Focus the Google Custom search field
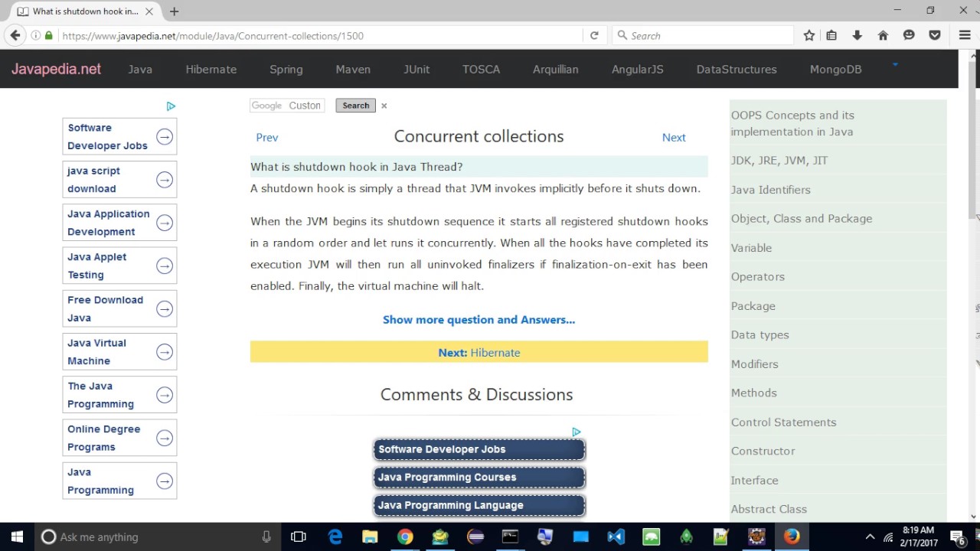Image resolution: width=980 pixels, height=551 pixels. pyautogui.click(x=287, y=106)
